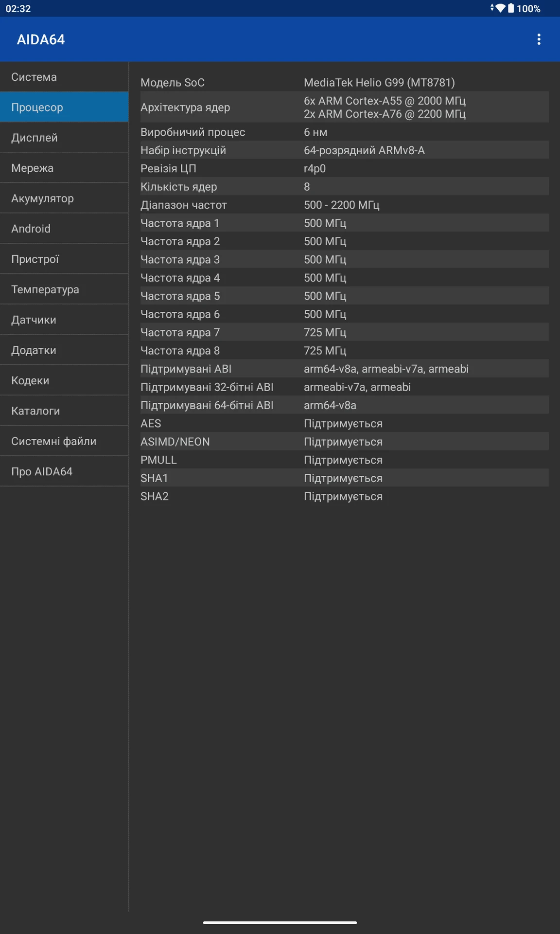Tap the Архітектура ядер row
560x934 pixels.
pyautogui.click(x=345, y=107)
